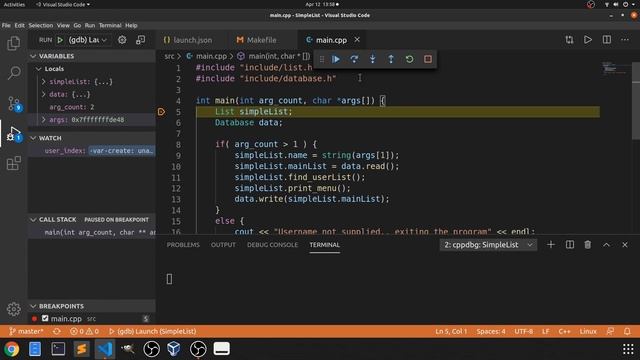640x360 pixels.
Task: Add a new terminal with the plus icon
Action: tap(551, 244)
